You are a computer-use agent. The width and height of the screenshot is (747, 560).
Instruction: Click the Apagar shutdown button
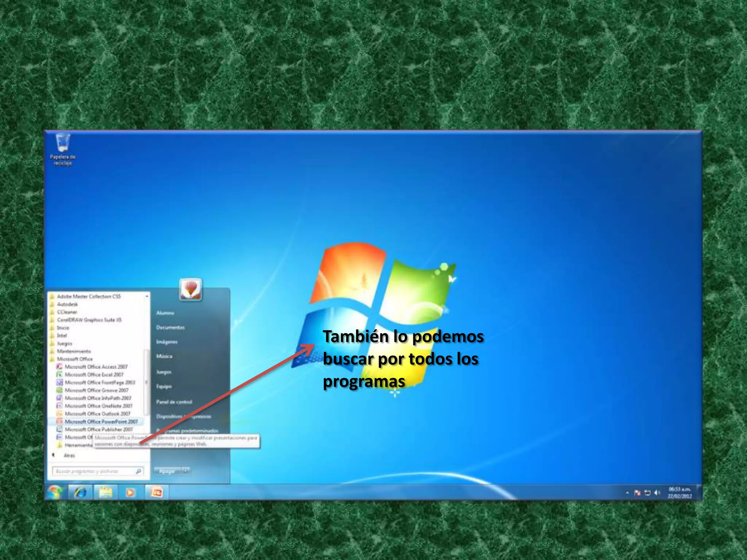(167, 471)
